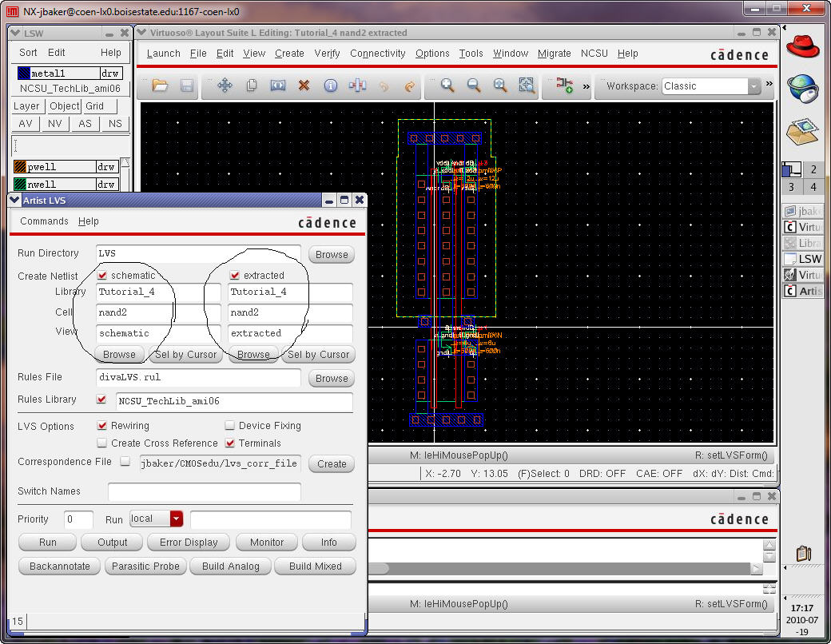This screenshot has height=644, width=831.
Task: Click the Zoom In magnifier icon
Action: [447, 86]
